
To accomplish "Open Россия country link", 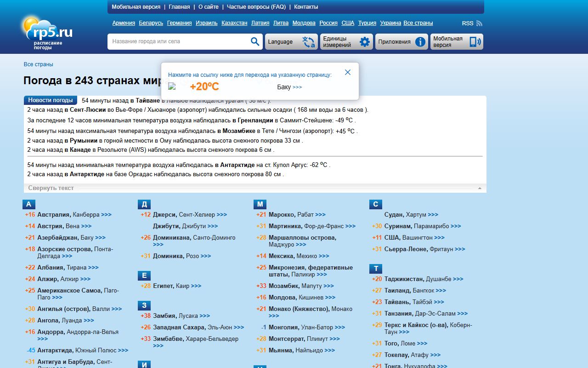I will tap(328, 23).
